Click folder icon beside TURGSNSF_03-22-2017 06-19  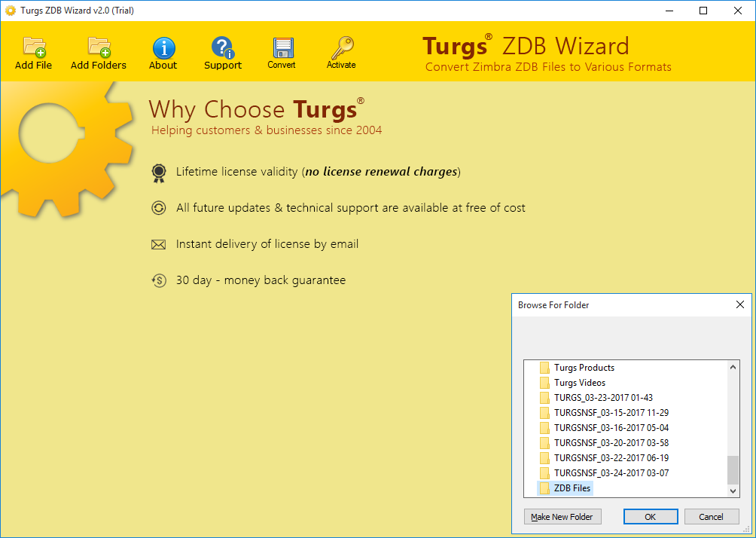(545, 457)
